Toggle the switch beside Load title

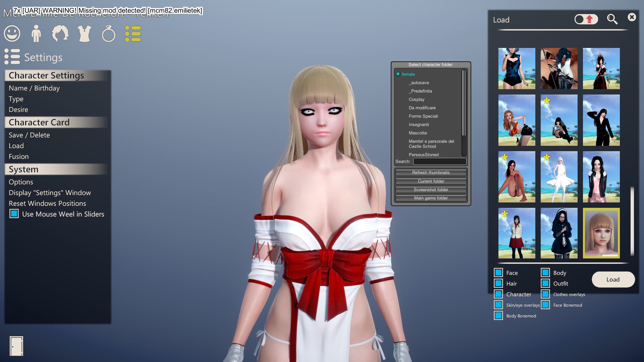pos(586,19)
